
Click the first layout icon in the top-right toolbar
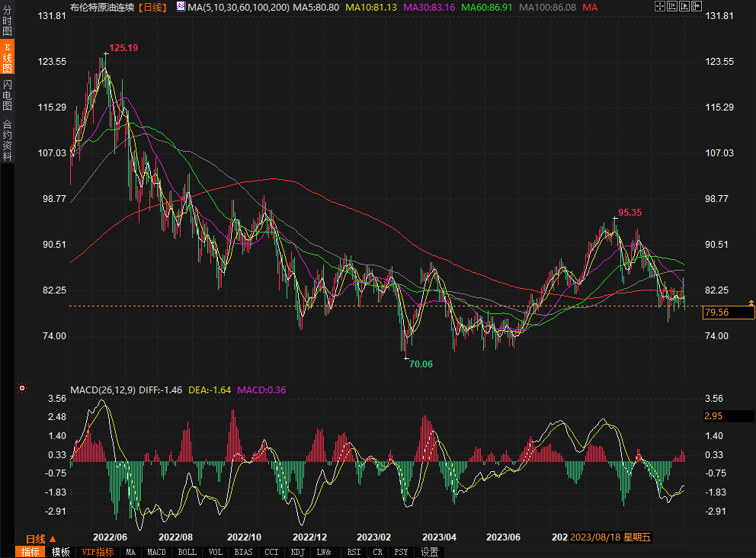[x=659, y=7]
